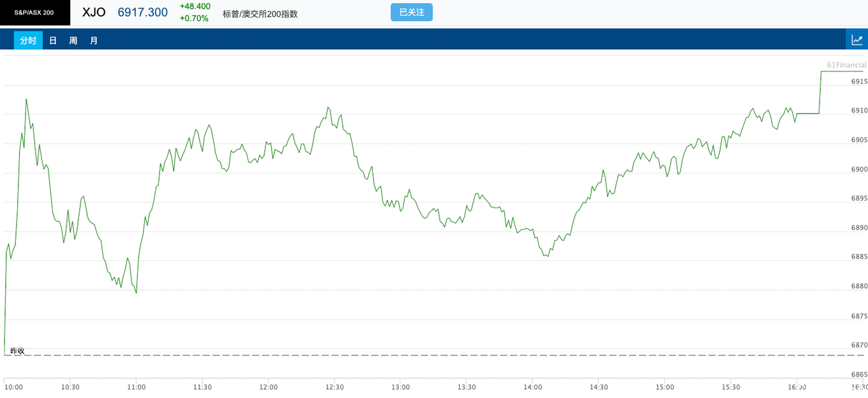868x398 pixels.
Task: Click the +48.400 change value
Action: pos(195,6)
